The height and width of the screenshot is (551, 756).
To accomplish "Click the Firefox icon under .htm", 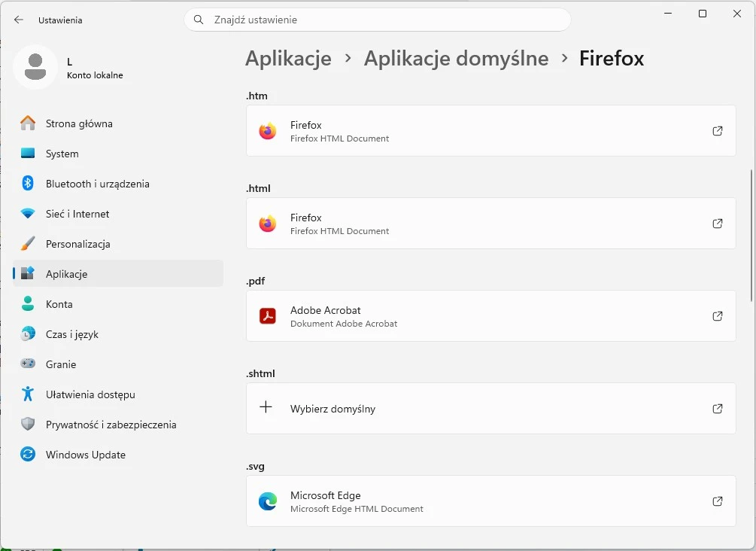I will 268,131.
